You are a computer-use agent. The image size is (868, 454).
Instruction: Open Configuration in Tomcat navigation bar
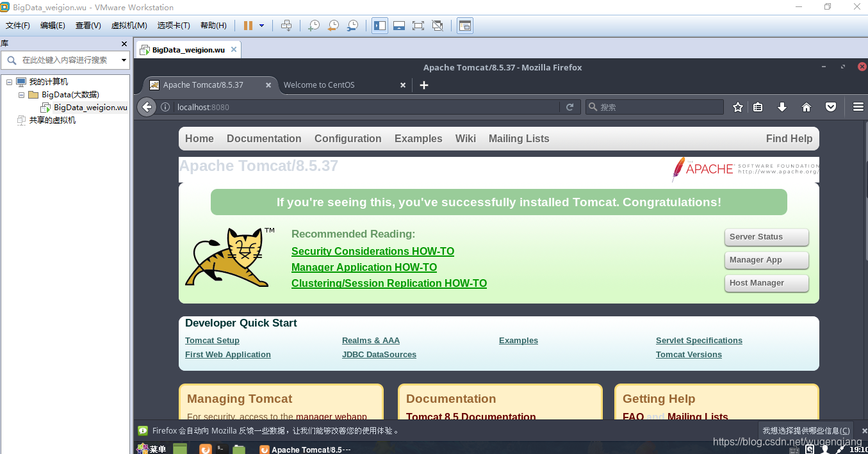(348, 138)
